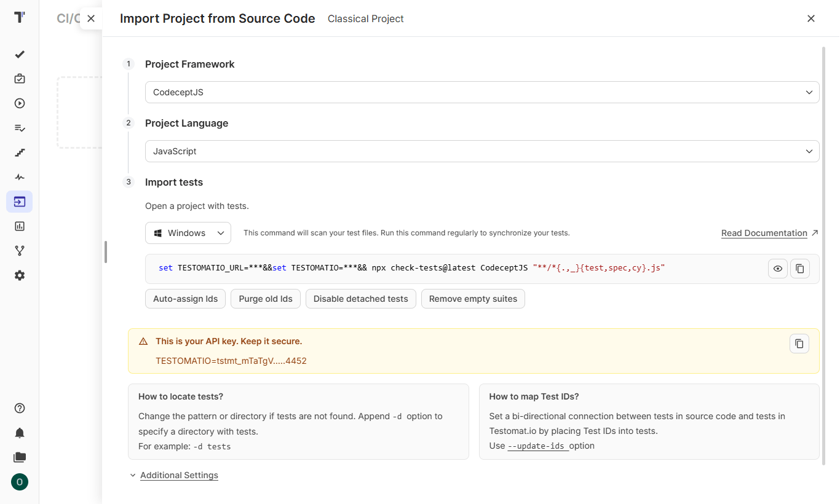The image size is (840, 504).
Task: Open the Project Language JavaScript dropdown
Action: coord(482,151)
